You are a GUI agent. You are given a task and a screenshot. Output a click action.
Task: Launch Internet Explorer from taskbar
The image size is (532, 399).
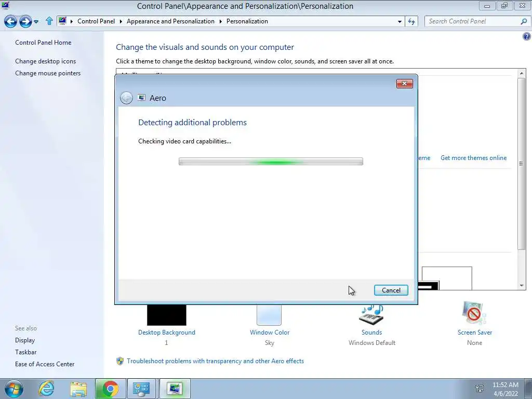[46, 389]
